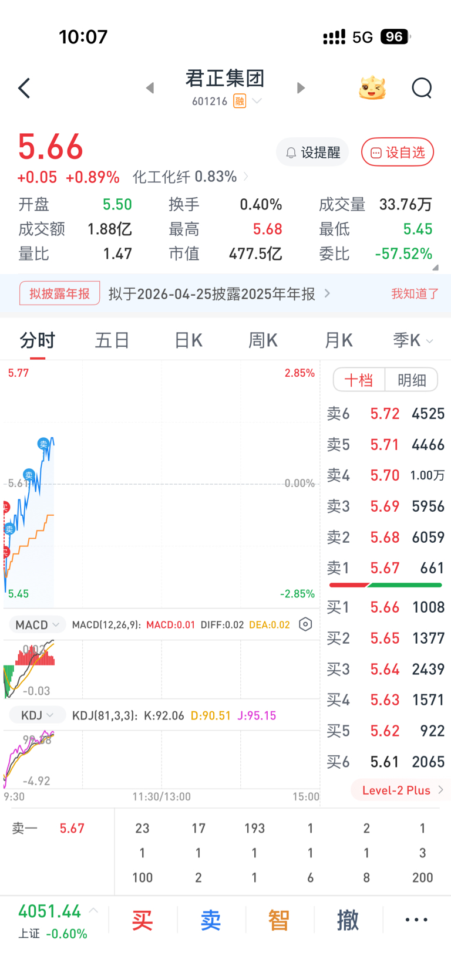Switch order book to 十档

point(359,380)
